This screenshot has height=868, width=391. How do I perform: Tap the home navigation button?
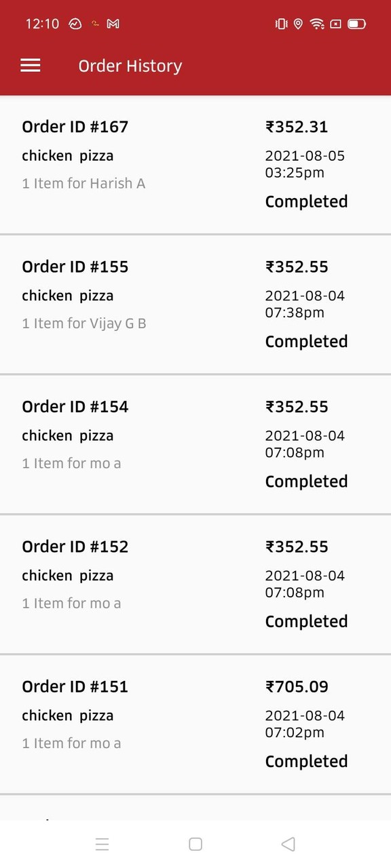(195, 844)
